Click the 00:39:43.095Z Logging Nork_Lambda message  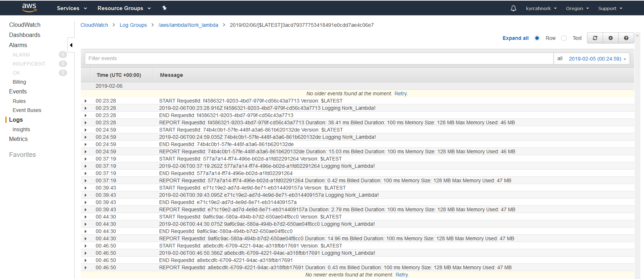(269, 195)
